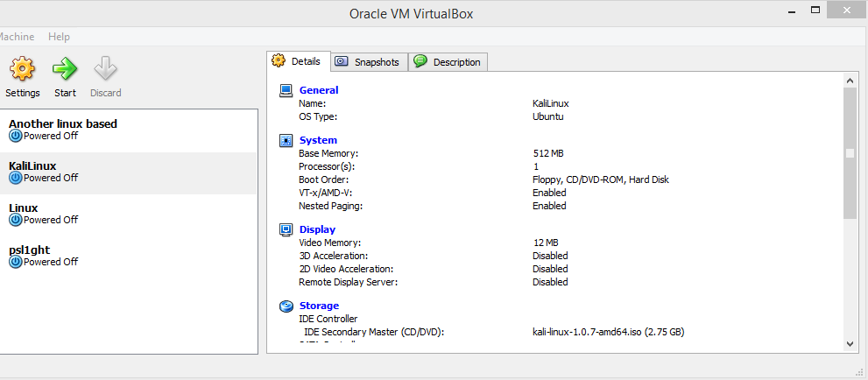Click the Details tab gear icon

(x=279, y=60)
